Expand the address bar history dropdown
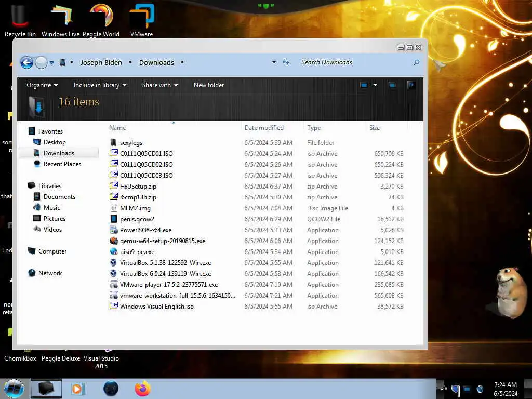This screenshot has height=399, width=532. 274,62
